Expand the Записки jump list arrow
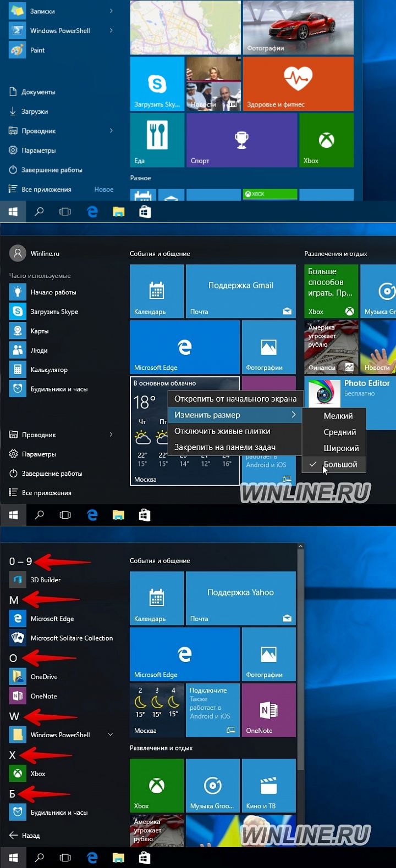This screenshot has width=396, height=868. point(111,11)
